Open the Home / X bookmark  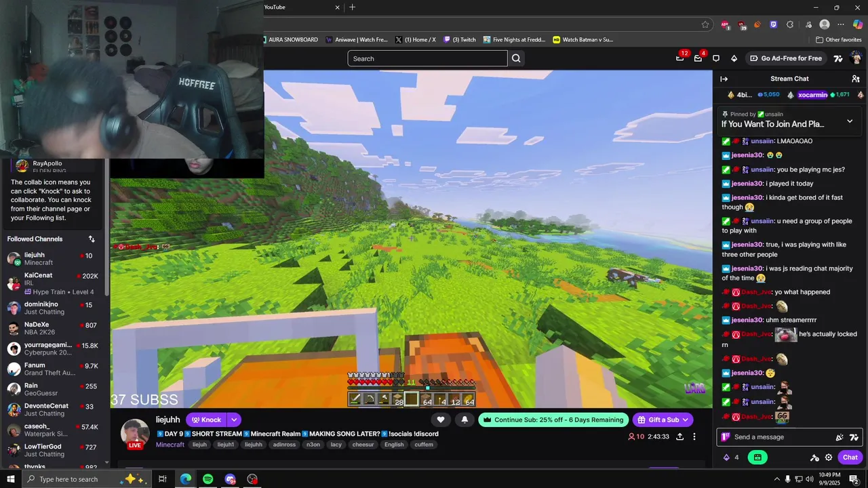pos(415,39)
